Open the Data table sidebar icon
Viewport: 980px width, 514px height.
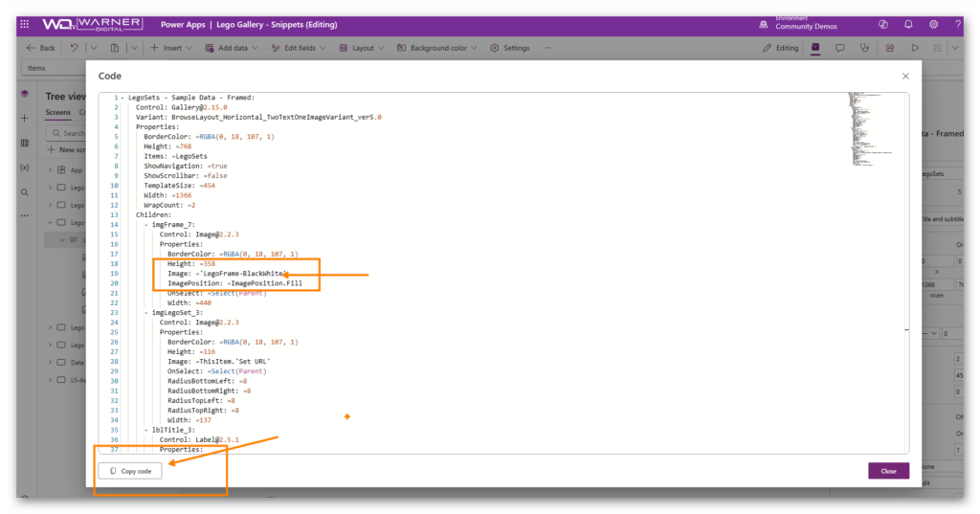pos(24,144)
